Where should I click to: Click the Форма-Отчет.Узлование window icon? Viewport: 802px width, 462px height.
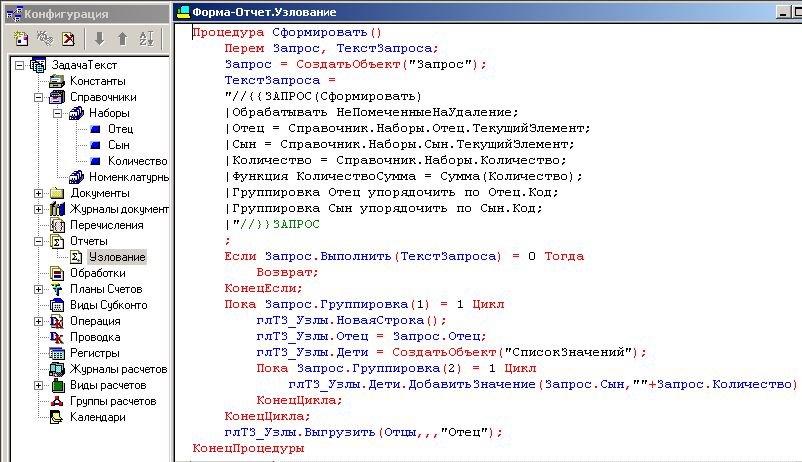click(x=183, y=12)
